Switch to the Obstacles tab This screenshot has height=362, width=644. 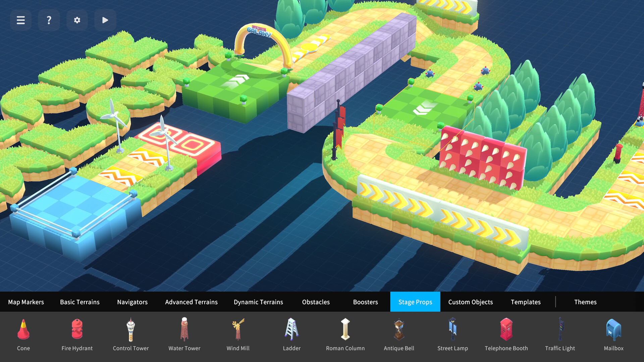pos(316,302)
